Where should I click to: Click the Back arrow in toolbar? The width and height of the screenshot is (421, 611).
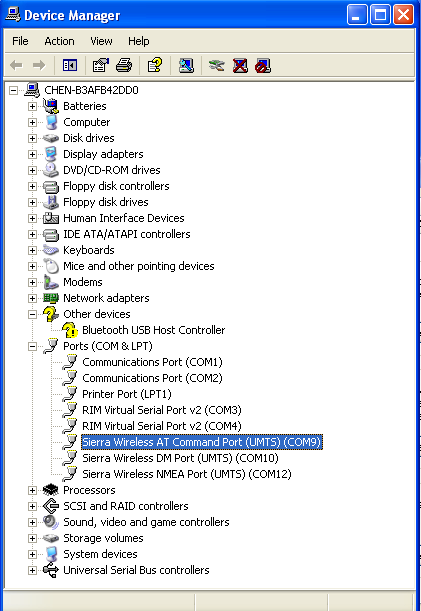16,65
